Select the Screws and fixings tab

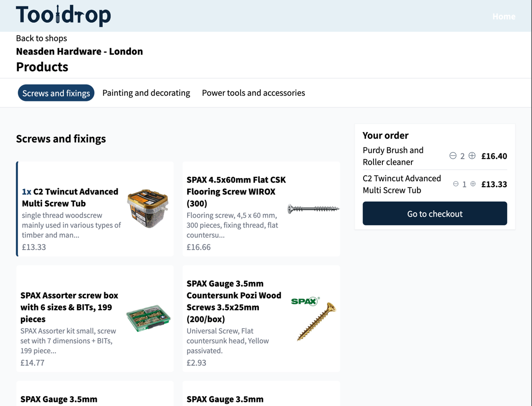(56, 92)
